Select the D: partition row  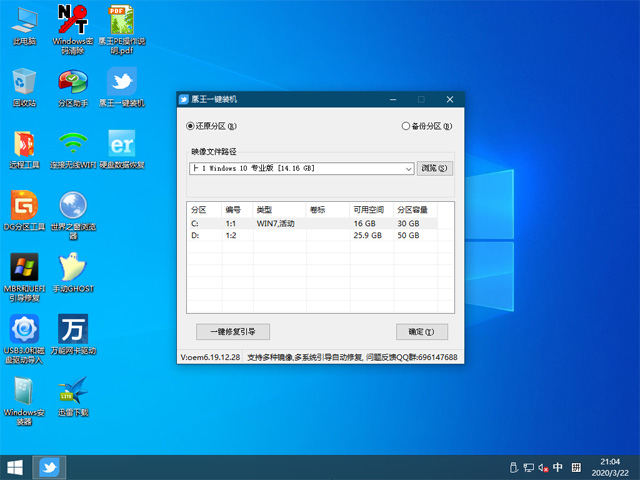tap(312, 235)
